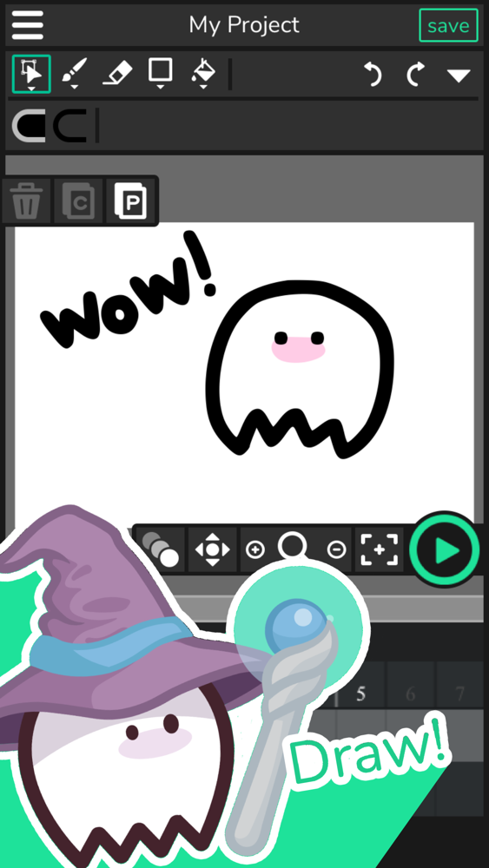
Task: Play the animation
Action: point(444,550)
